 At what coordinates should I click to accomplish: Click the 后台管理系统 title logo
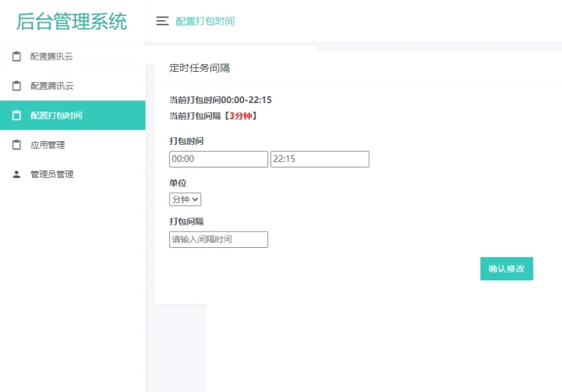72,21
